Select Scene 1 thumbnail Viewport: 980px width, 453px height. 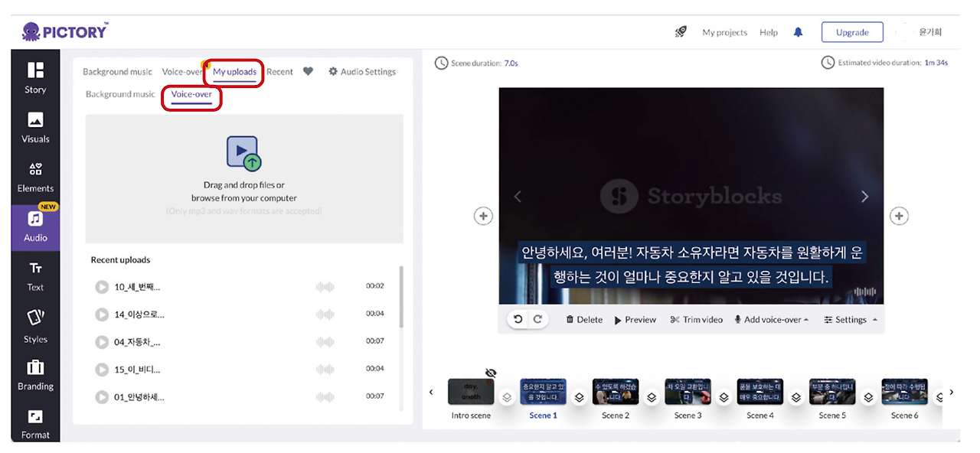click(544, 392)
